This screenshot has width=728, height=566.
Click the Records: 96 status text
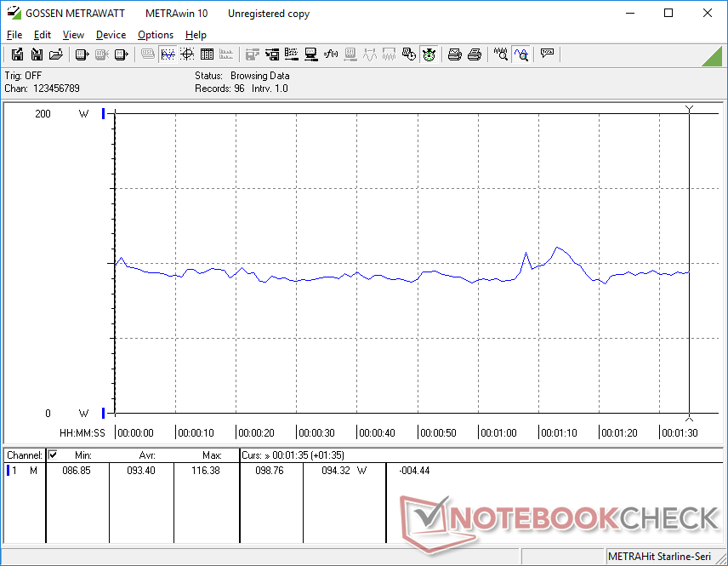(219, 89)
